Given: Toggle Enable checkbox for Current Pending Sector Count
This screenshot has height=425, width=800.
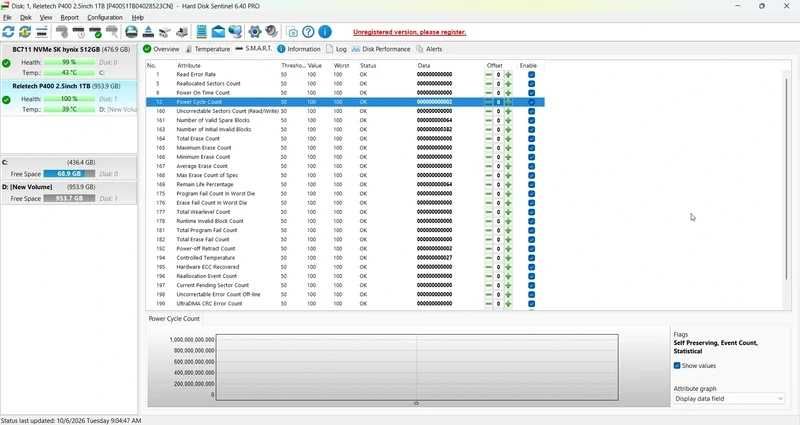Looking at the screenshot, I should tap(531, 286).
